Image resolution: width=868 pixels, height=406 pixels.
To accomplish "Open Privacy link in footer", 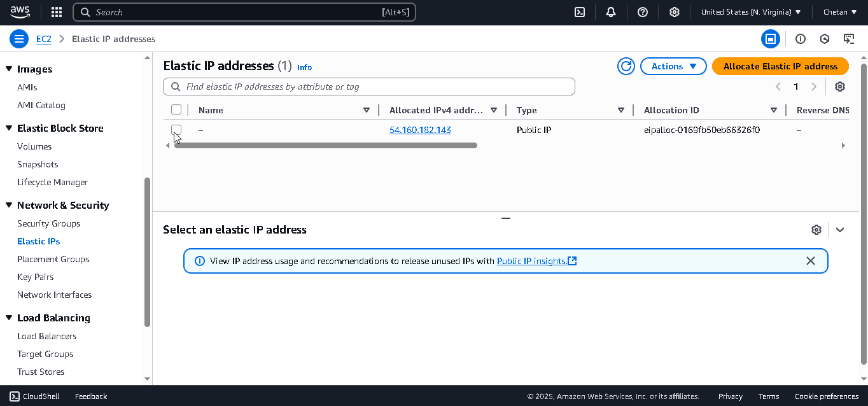I will click(x=731, y=396).
